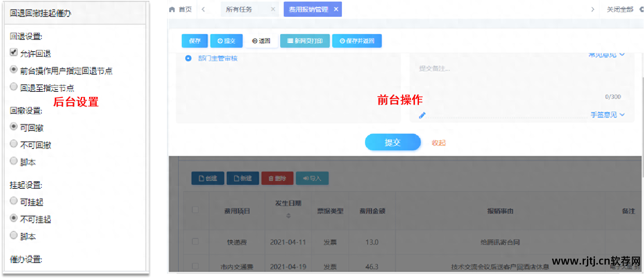
Task: Show next tabs with the right chevron
Action: tap(593, 9)
